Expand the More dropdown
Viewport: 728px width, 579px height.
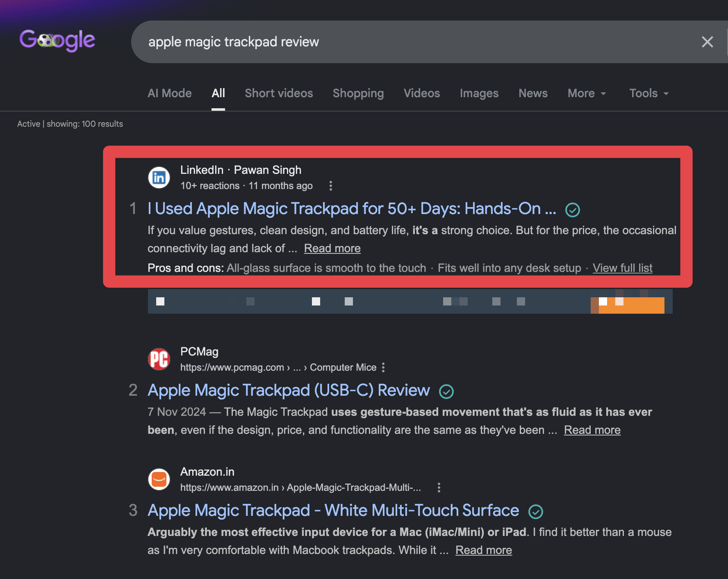pyautogui.click(x=587, y=93)
